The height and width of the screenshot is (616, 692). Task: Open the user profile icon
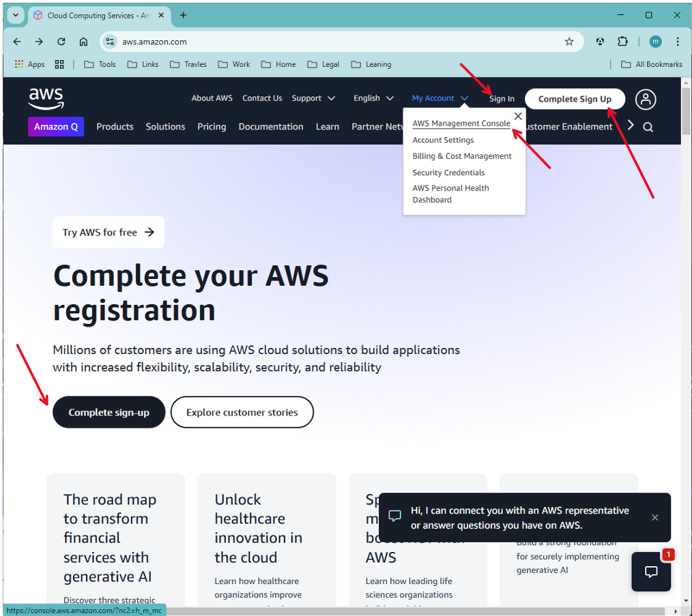(645, 99)
